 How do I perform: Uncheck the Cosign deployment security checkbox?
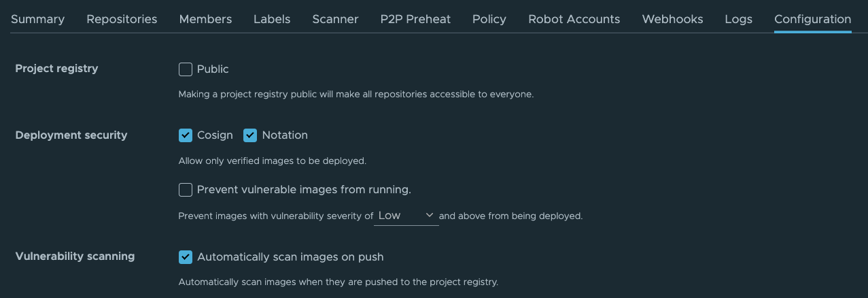tap(186, 135)
